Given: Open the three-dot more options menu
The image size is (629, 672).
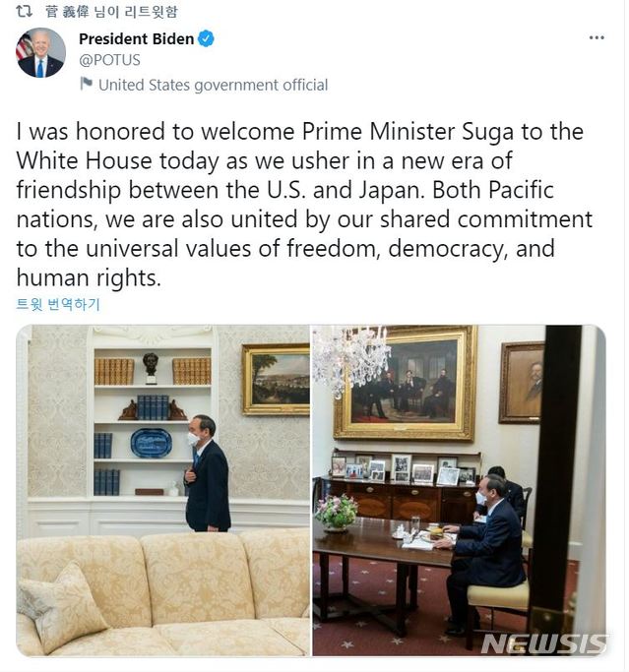Looking at the screenshot, I should [597, 37].
